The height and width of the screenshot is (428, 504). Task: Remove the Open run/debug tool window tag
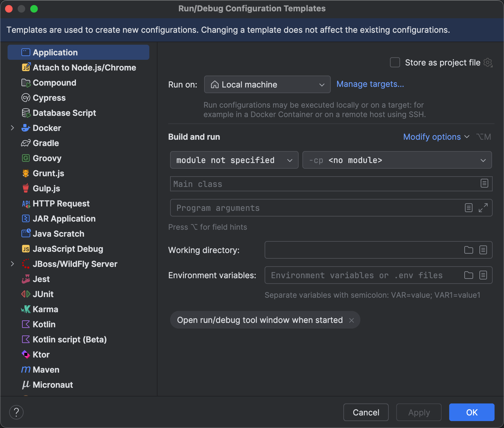click(x=351, y=320)
